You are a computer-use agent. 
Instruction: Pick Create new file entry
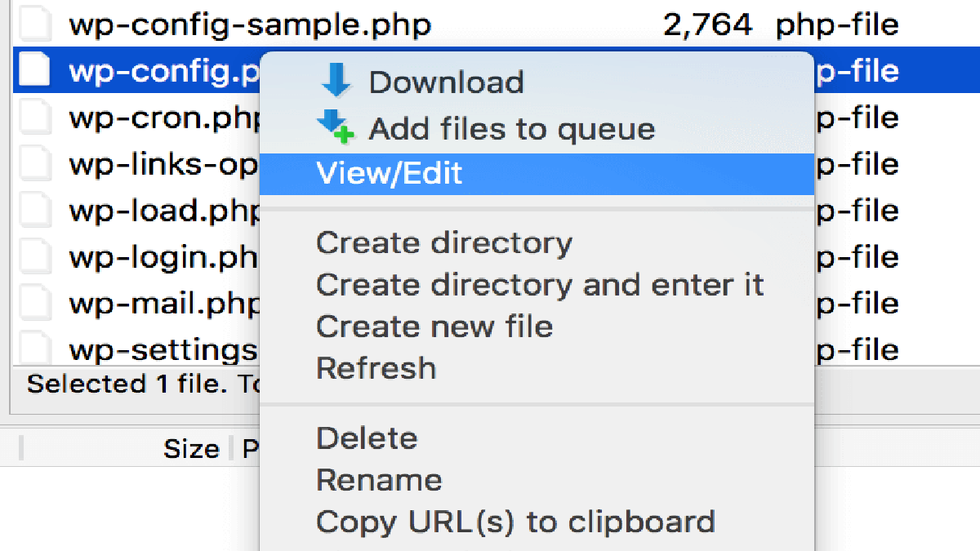537,327
